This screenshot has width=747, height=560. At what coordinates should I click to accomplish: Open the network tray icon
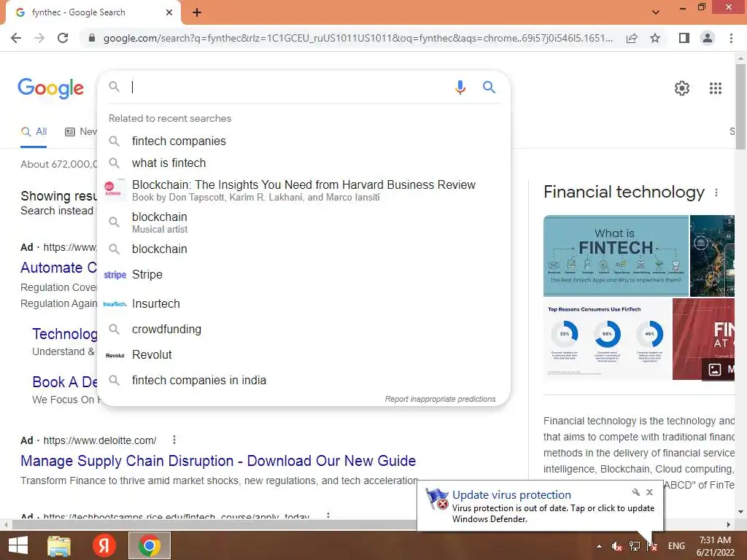tap(635, 546)
